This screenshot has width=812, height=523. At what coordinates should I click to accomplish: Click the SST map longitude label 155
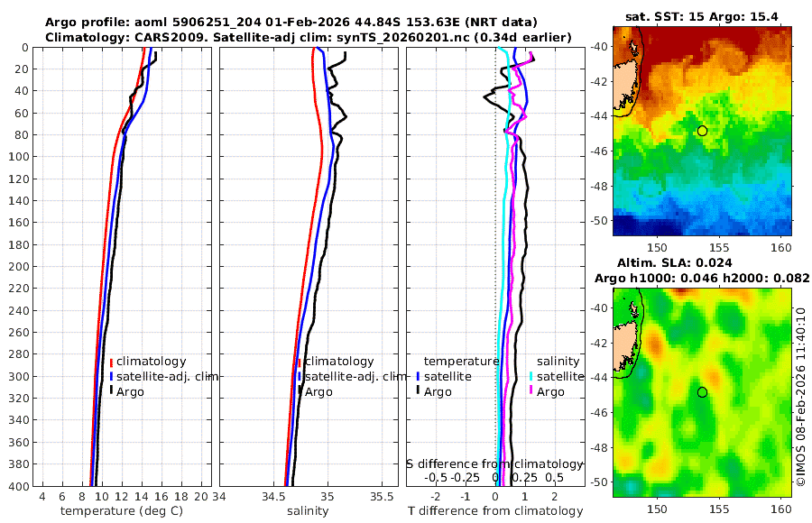719,248
